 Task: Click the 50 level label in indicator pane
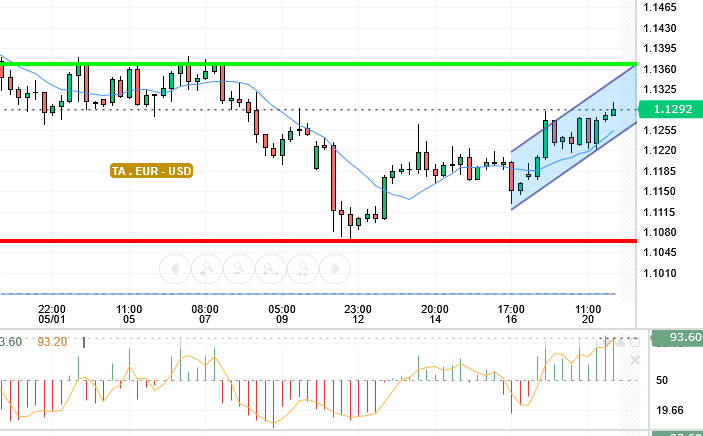click(x=662, y=380)
